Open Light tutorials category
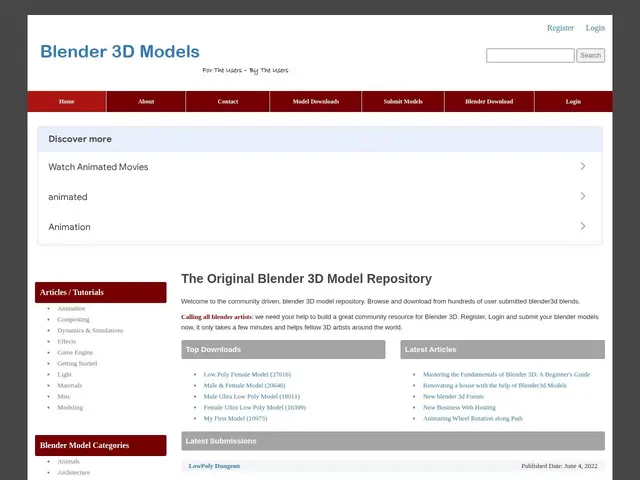The height and width of the screenshot is (480, 640). point(64,375)
